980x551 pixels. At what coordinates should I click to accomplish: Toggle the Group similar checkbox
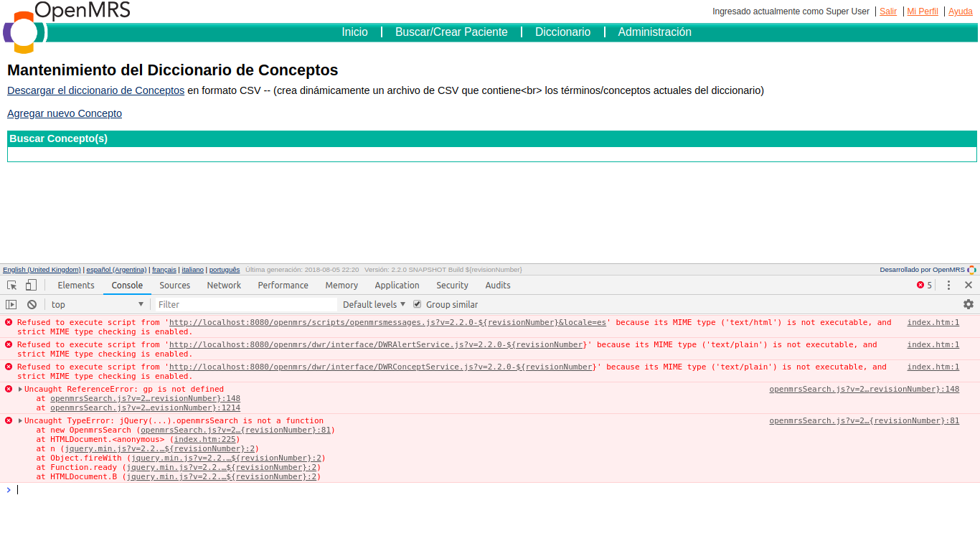[418, 304]
